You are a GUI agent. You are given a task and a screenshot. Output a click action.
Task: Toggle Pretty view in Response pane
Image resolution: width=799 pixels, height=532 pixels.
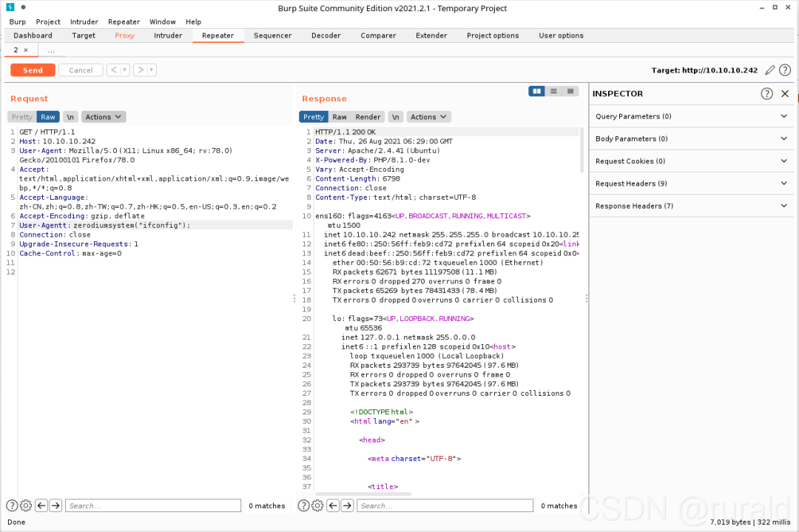coord(314,117)
